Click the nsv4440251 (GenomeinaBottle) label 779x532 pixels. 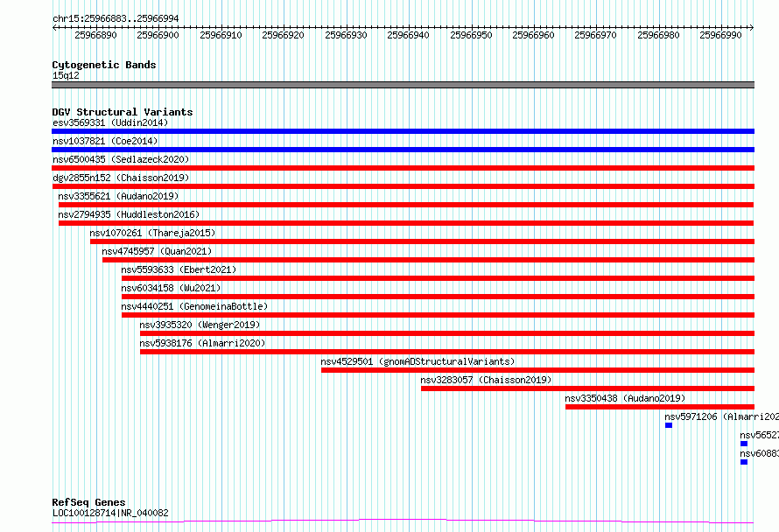pyautogui.click(x=194, y=306)
